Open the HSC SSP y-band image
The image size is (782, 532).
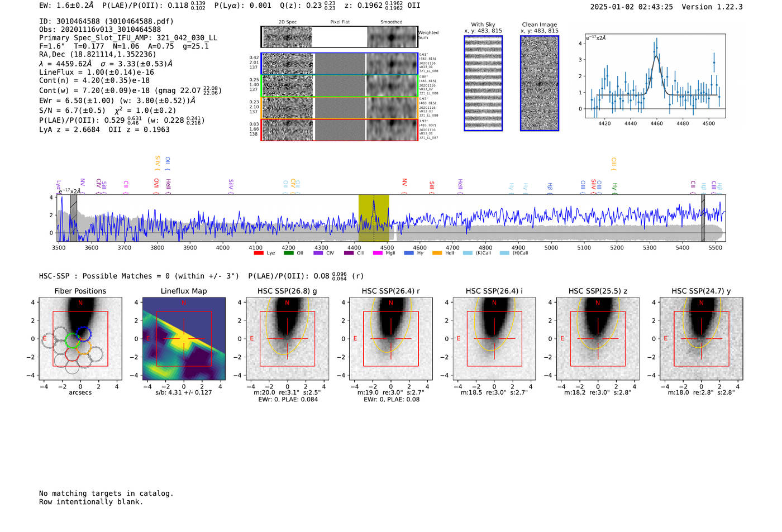pos(702,339)
